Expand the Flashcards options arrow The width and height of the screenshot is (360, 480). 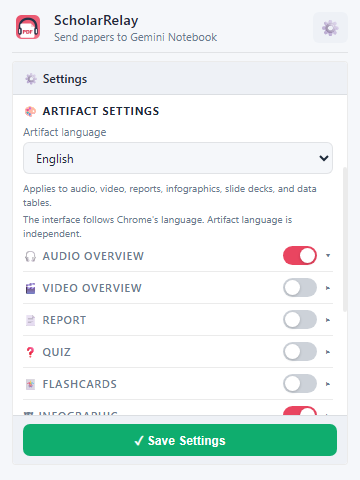(x=328, y=384)
